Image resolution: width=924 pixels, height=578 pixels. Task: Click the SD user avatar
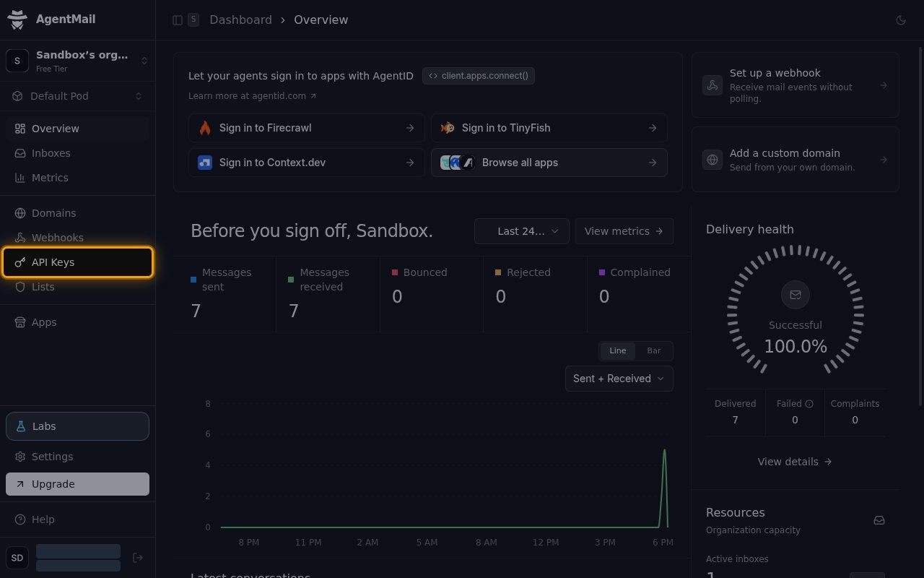(x=17, y=558)
